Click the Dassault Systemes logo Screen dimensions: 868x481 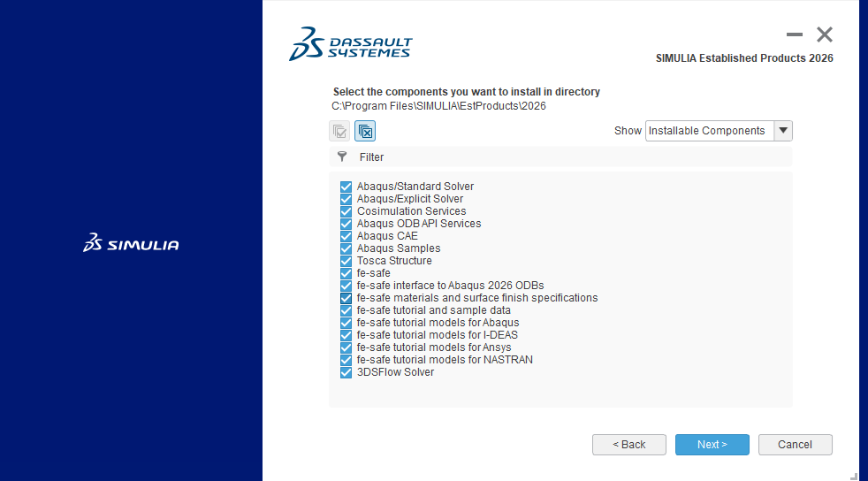351,43
